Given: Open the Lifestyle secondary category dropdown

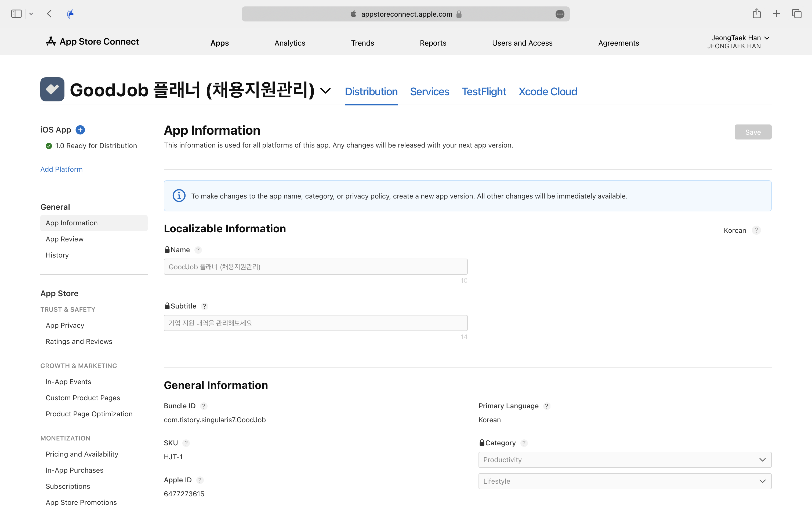Looking at the screenshot, I should click(624, 481).
